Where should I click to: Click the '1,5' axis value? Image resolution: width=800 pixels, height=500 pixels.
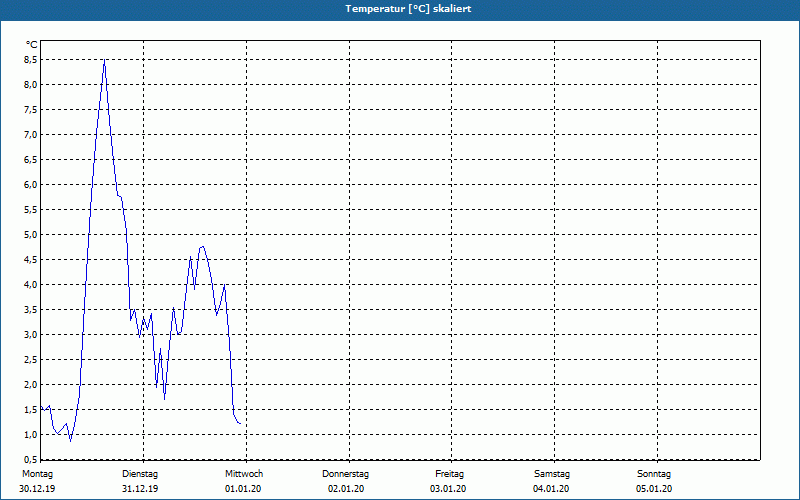pyautogui.click(x=31, y=410)
